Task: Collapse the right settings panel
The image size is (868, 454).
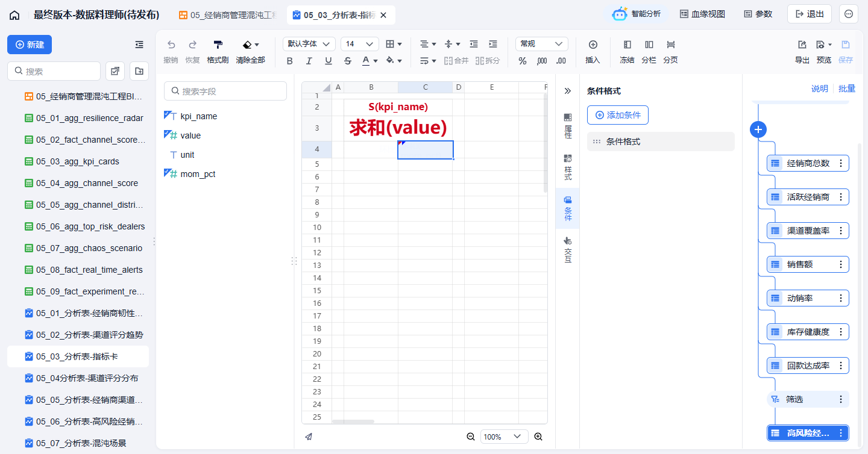Action: coord(567,91)
